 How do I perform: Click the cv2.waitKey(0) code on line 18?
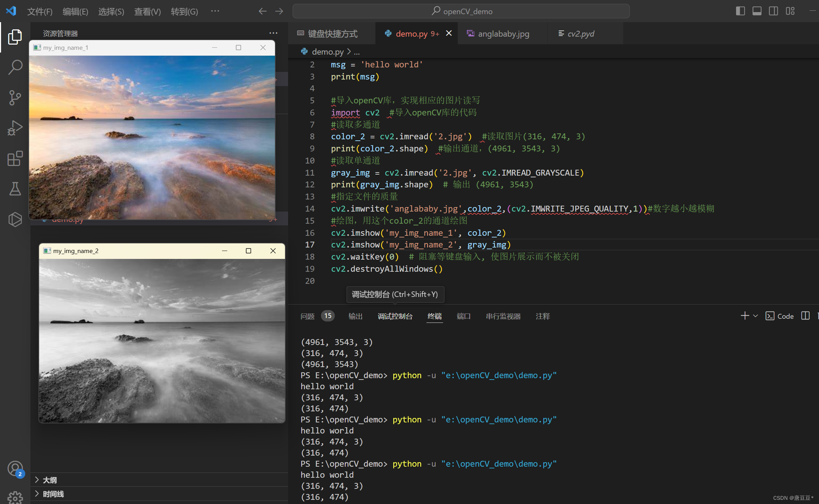365,257
